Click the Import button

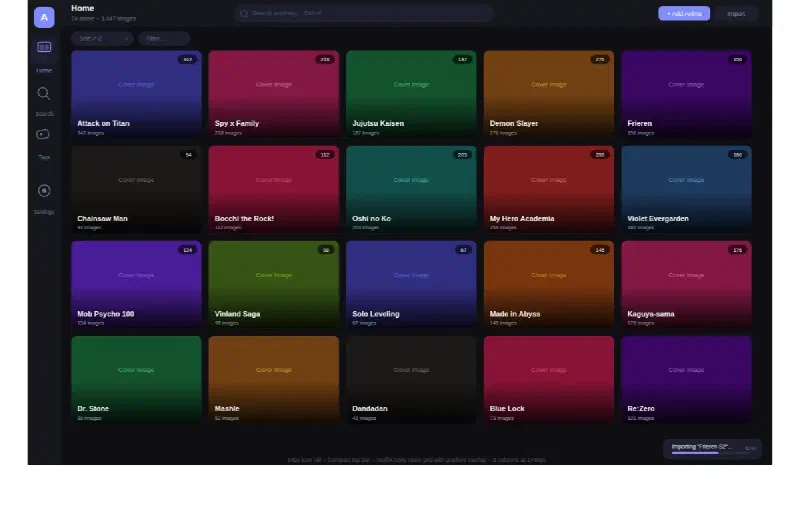(x=736, y=14)
